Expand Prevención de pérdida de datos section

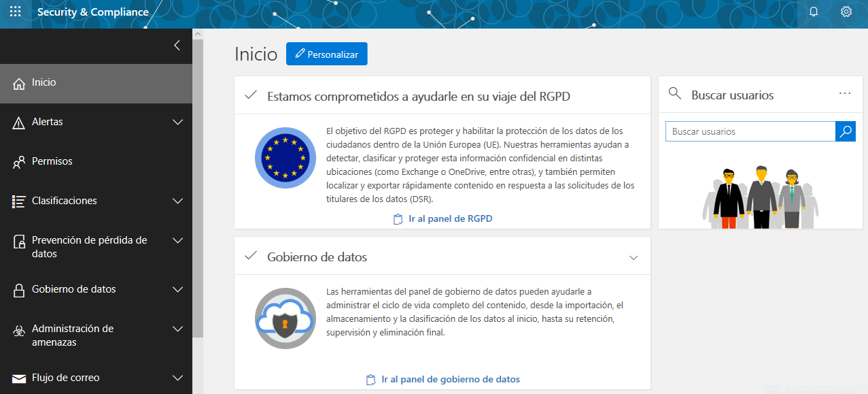click(x=177, y=241)
